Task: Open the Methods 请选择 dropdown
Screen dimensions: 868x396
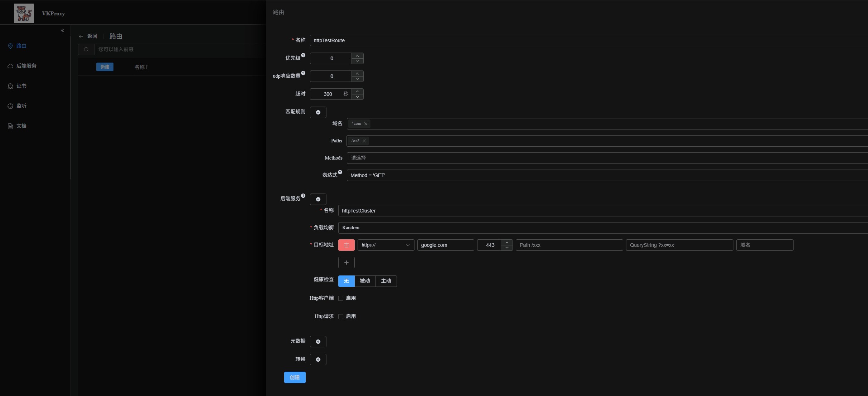Action: click(607, 158)
